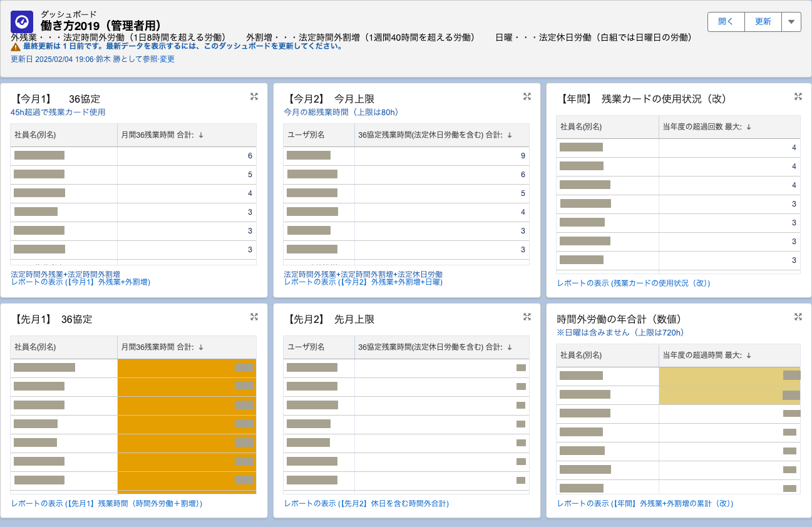
Task: Expand the 【先月2】 先月上限 widget
Action: coord(527,317)
